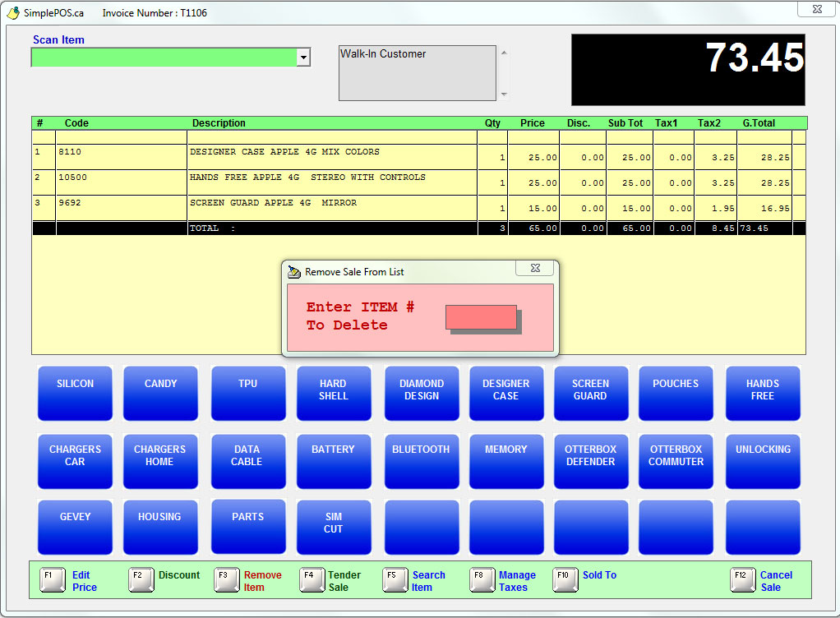Choose the HOUSING category button
Image resolution: width=840 pixels, height=618 pixels.
pyautogui.click(x=160, y=527)
